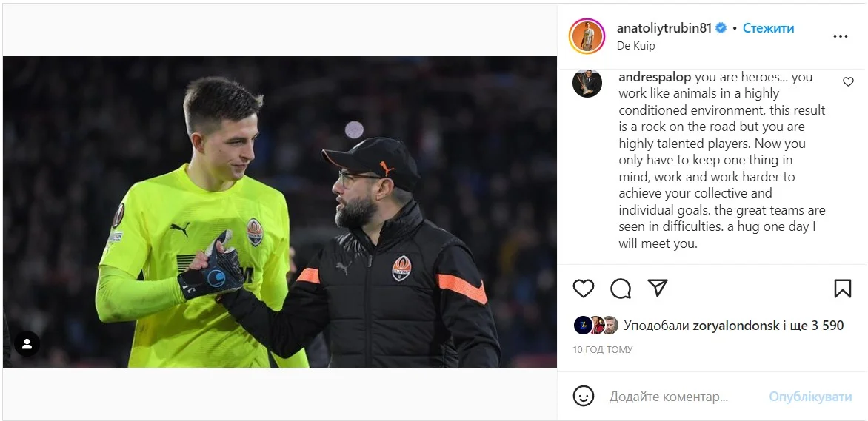Open andrespalop's avatar

pyautogui.click(x=587, y=83)
